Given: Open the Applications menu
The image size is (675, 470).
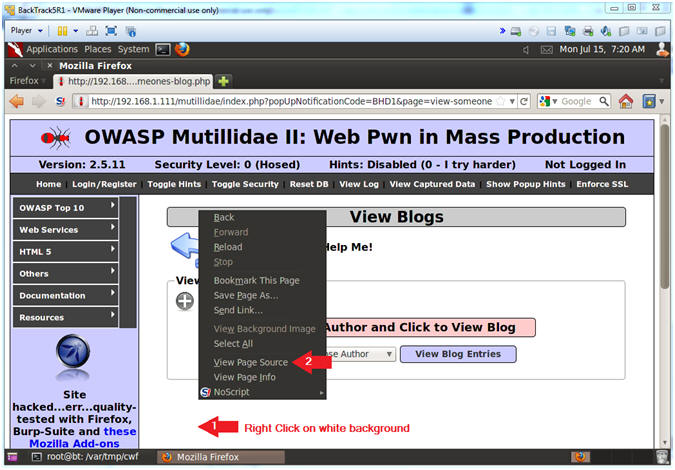Looking at the screenshot, I should tap(52, 49).
